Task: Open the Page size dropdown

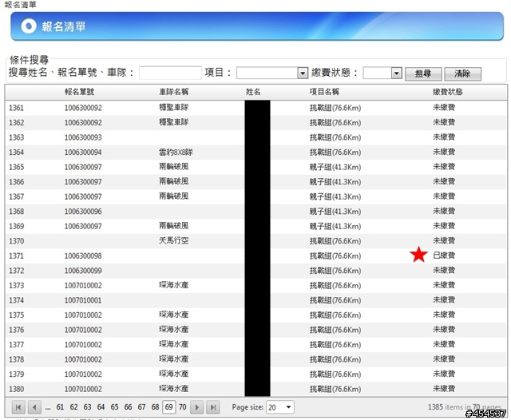Action: click(287, 407)
